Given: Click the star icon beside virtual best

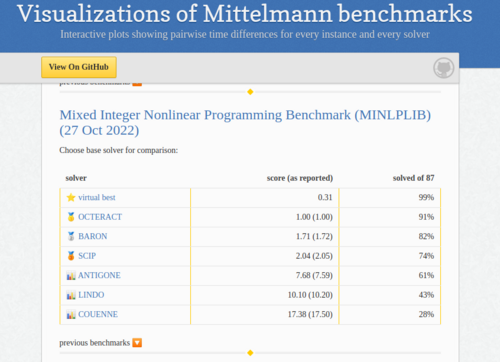Looking at the screenshot, I should [71, 197].
